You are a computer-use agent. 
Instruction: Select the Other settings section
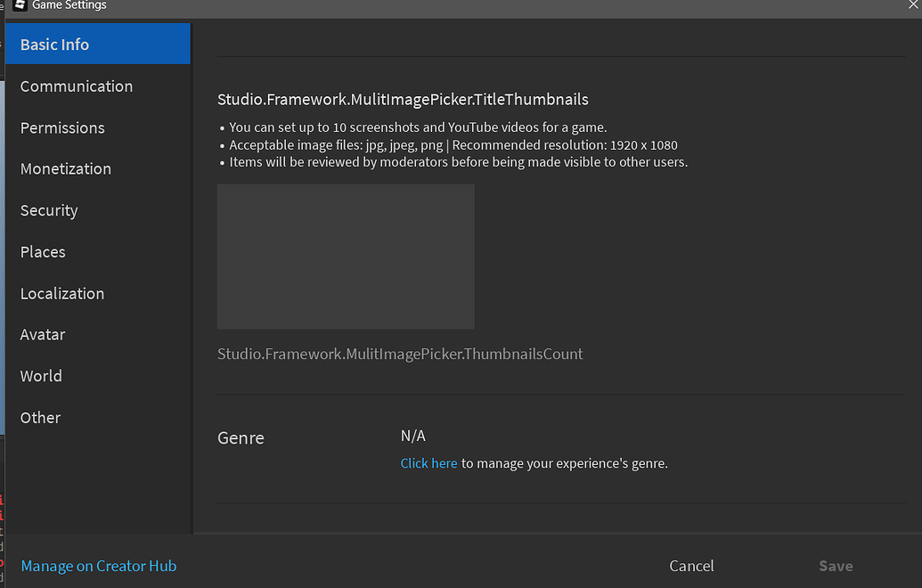[x=40, y=417]
